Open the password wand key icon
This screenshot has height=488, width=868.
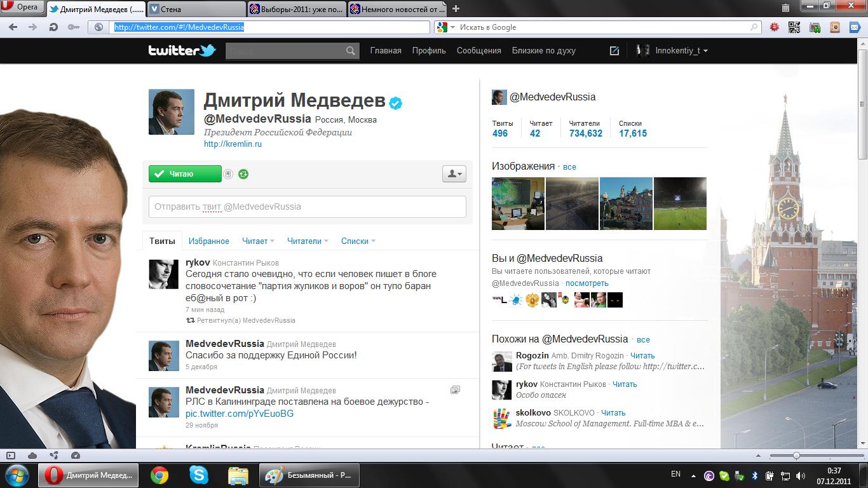74,27
